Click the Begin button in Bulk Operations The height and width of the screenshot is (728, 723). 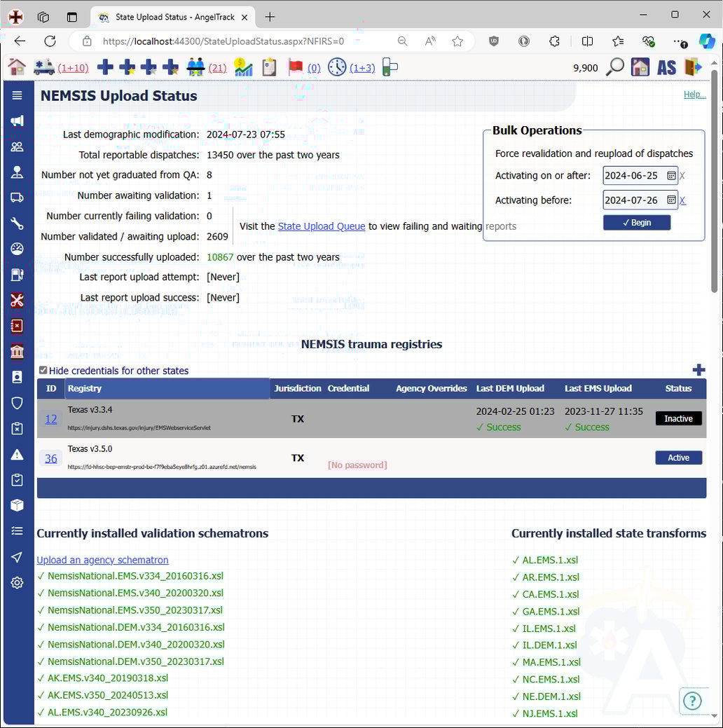coord(636,222)
